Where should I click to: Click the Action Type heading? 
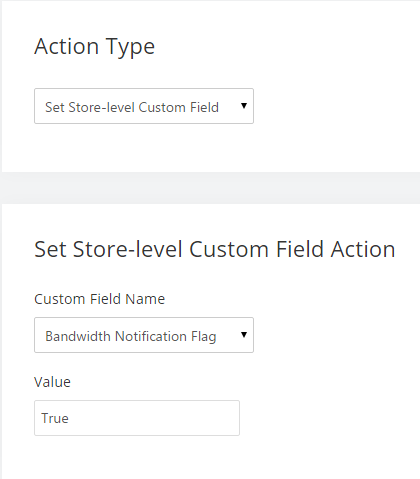pos(95,47)
